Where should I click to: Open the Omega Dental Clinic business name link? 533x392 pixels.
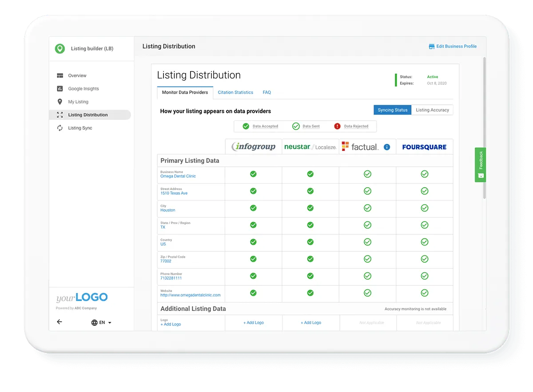coord(178,176)
